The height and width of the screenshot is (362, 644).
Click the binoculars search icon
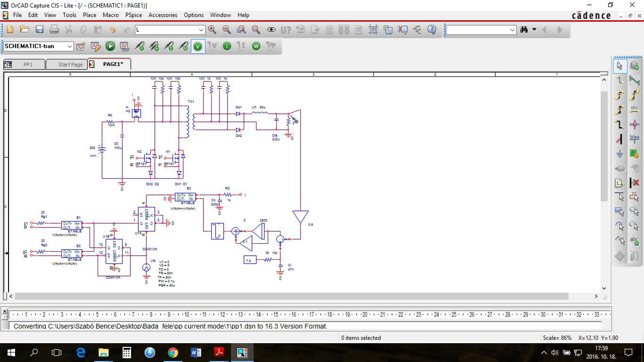524,30
